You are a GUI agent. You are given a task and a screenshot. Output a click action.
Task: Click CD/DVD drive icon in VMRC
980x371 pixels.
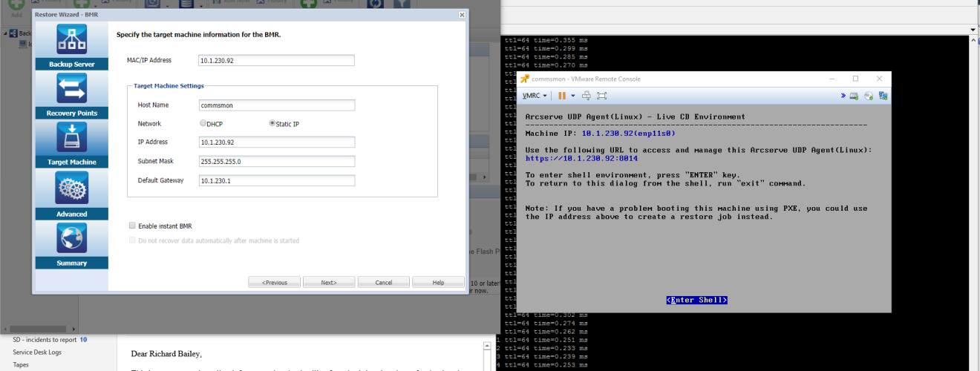(869, 96)
